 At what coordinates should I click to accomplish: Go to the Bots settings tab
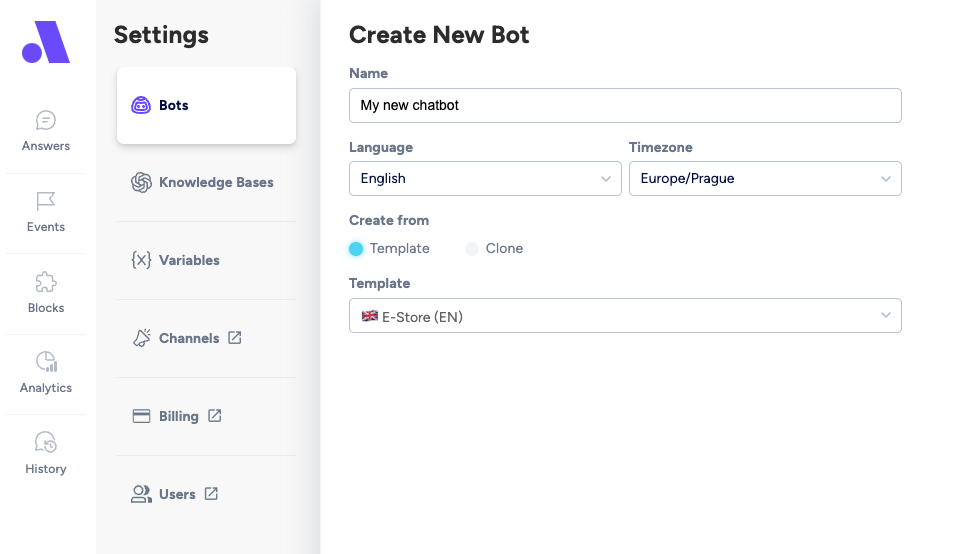point(206,105)
